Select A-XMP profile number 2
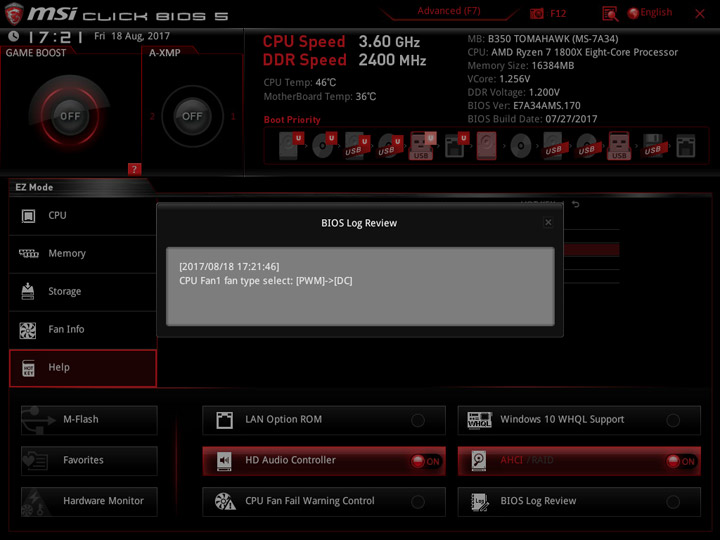This screenshot has width=720, height=540. click(152, 116)
